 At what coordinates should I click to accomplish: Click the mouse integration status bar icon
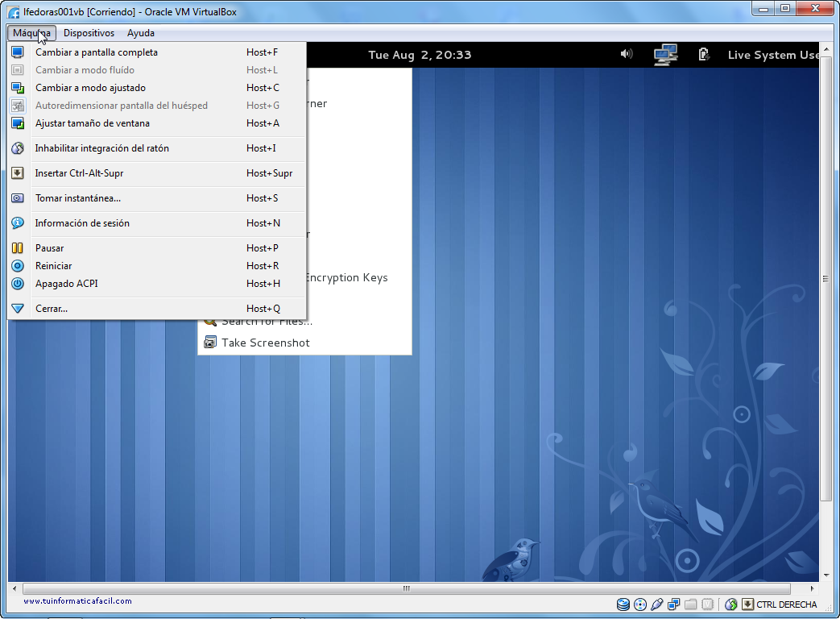730,604
